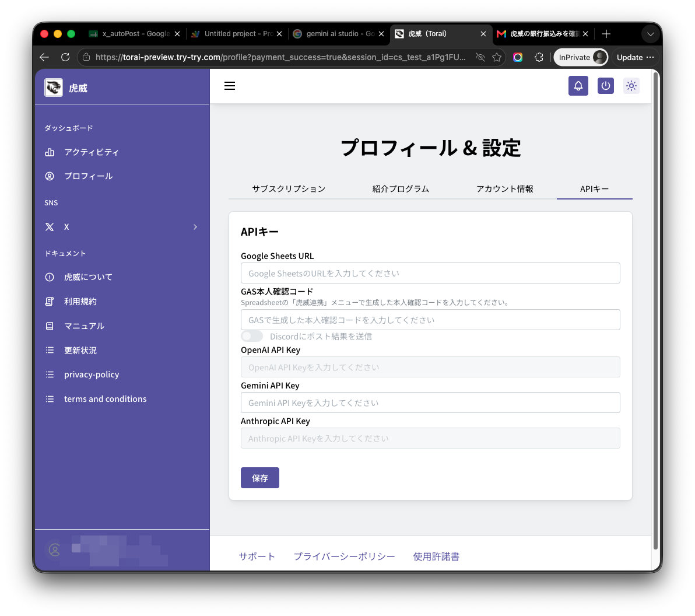Close the 虎威 (Torai) browser tab

[x=483, y=34]
